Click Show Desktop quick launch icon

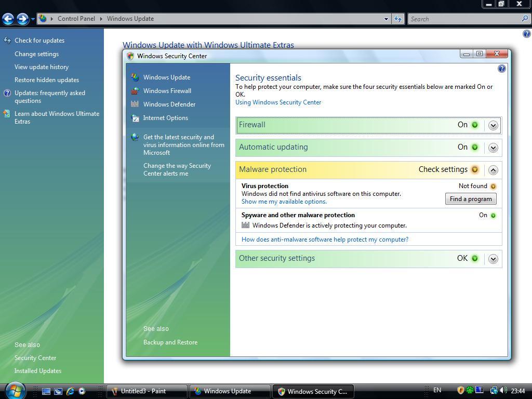click(x=46, y=391)
